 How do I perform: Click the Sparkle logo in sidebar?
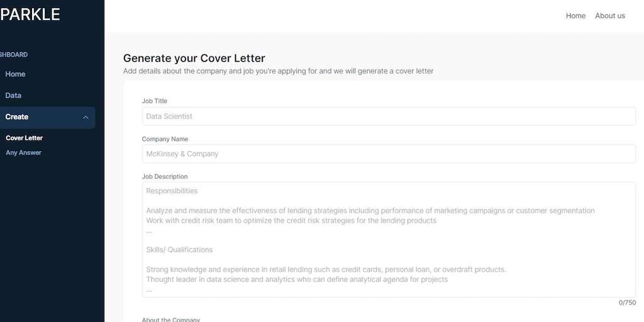tap(30, 14)
